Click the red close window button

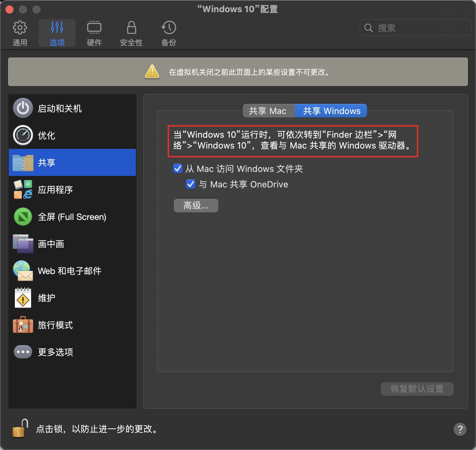tap(9, 9)
